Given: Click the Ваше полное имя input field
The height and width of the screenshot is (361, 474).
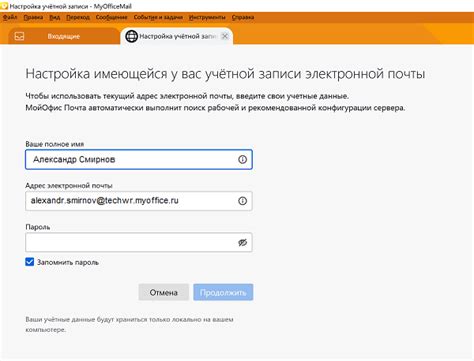Looking at the screenshot, I should coord(139,160).
